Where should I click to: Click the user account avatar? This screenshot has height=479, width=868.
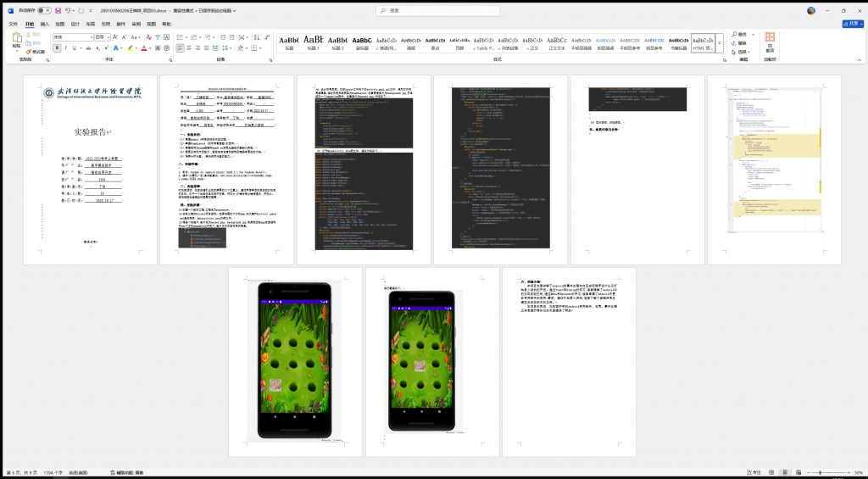click(x=811, y=10)
